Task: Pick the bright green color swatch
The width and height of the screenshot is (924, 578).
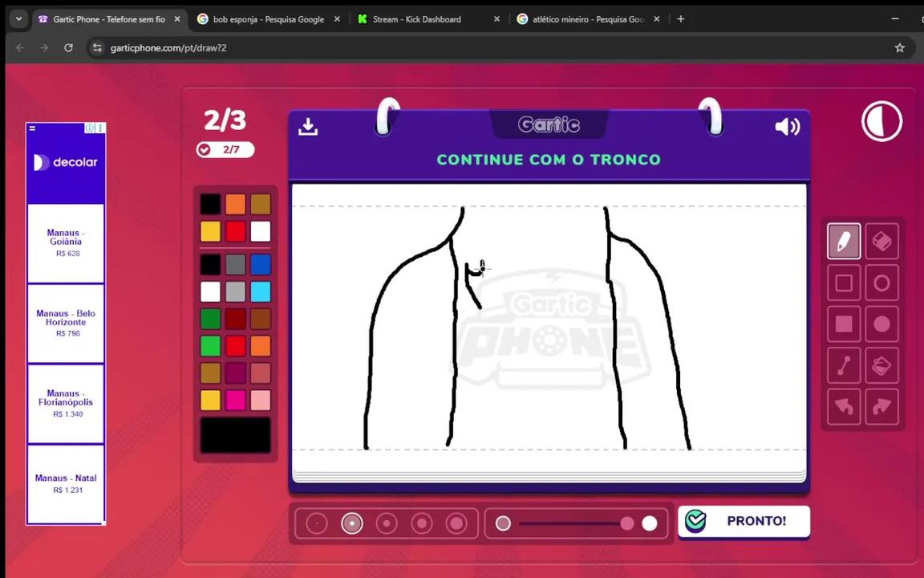Action: click(x=210, y=346)
